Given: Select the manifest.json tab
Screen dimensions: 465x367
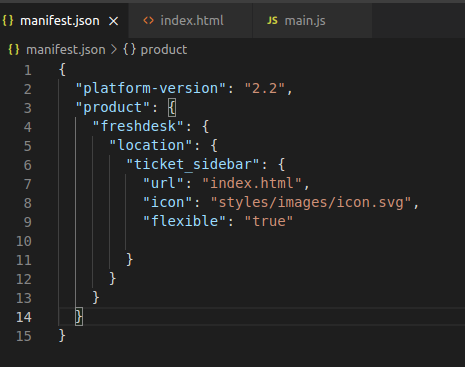Looking at the screenshot, I should click(x=64, y=21).
